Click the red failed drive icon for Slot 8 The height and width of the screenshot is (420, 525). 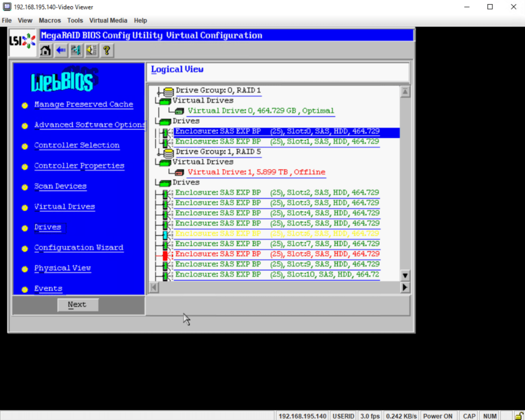point(165,255)
